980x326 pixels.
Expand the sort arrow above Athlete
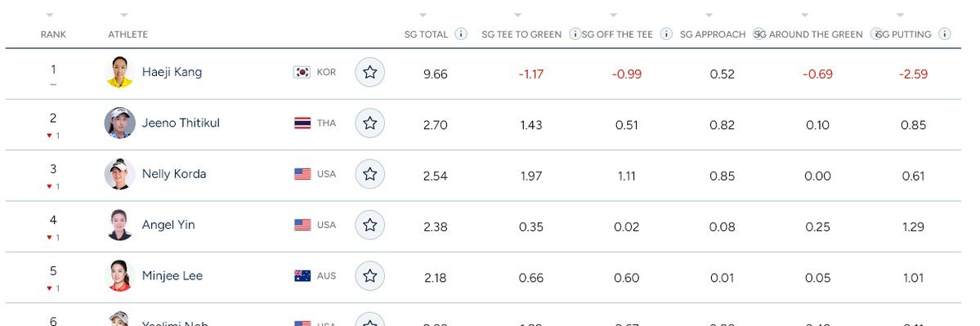[x=123, y=15]
